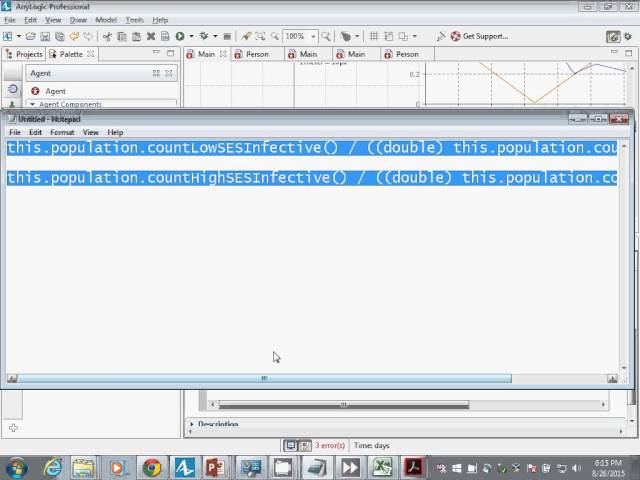Click the Delete X icon in toolbar
The height and width of the screenshot is (480, 640).
(151, 36)
